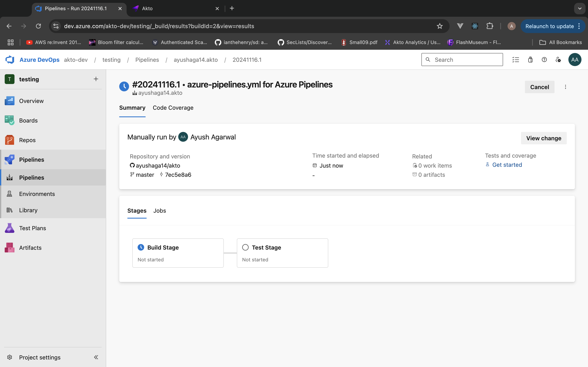Open the Build Stage card
Viewport: 588px width, 367px height.
tap(178, 253)
